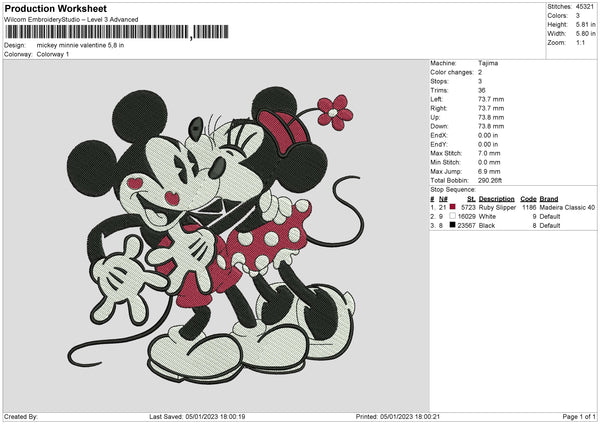Screen dimensions: 600x424
Task: Click the 'Brand' column header
Action: 549,199
